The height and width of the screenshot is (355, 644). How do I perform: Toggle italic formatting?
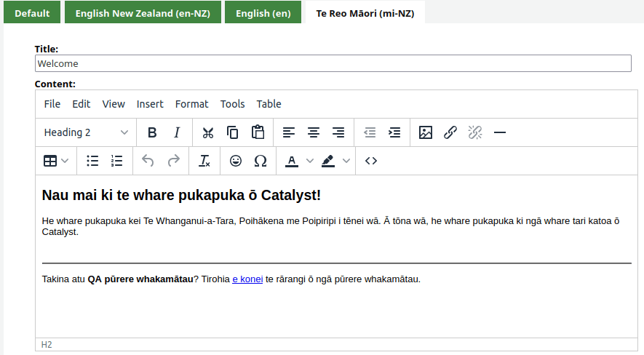(177, 132)
